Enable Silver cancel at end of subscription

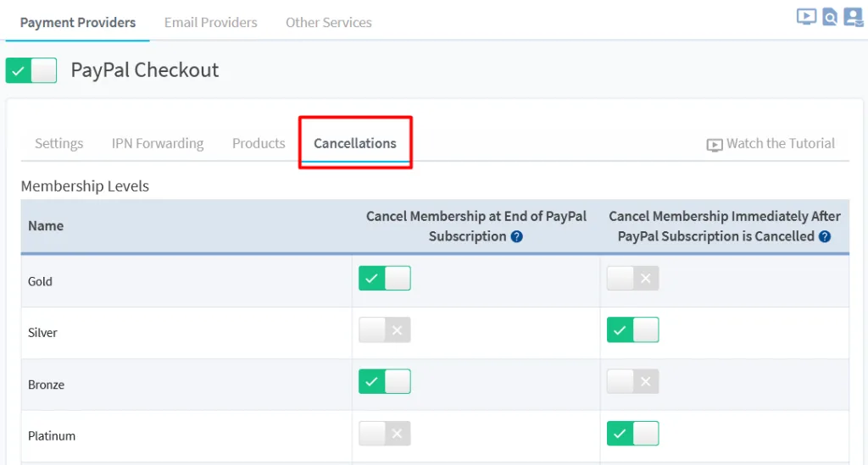(x=385, y=330)
